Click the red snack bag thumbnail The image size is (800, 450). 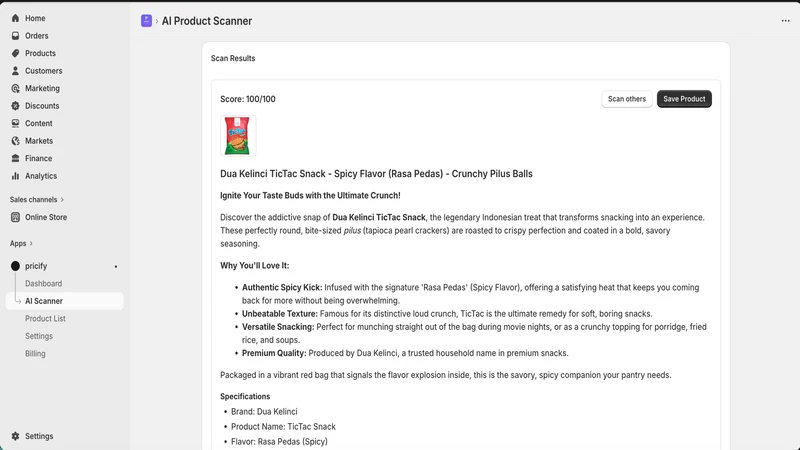click(238, 136)
